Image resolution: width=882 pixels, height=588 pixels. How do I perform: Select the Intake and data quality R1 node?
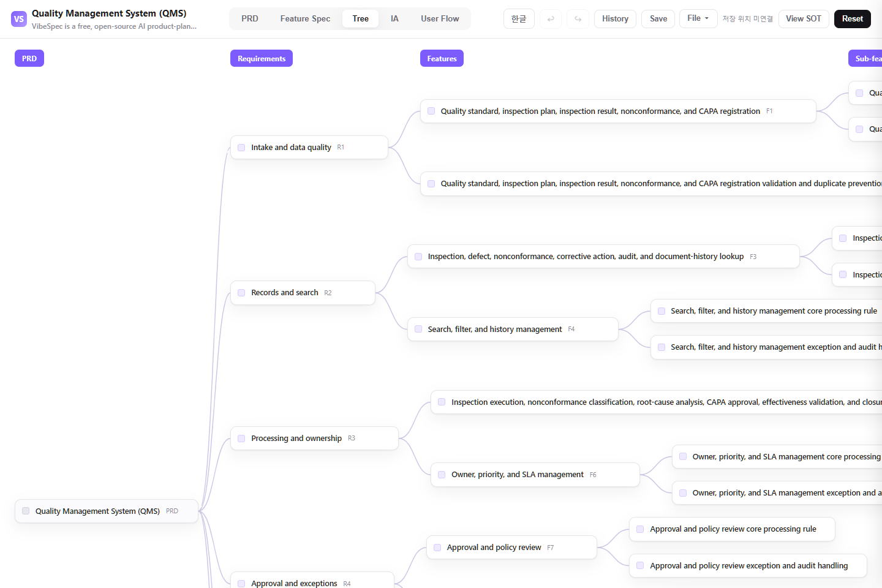[309, 147]
